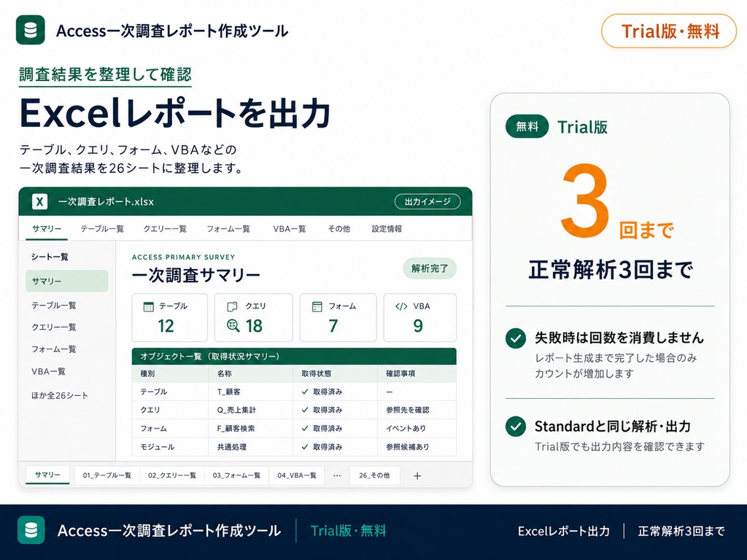Click the Excel X icon beside 一次調査レポート.xlsx
747x560 pixels.
point(39,201)
